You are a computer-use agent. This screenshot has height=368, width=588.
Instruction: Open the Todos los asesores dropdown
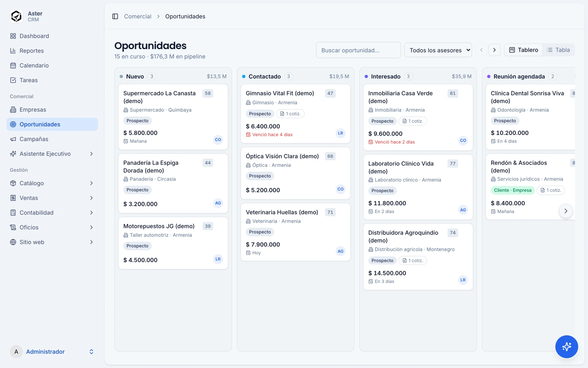coord(438,50)
